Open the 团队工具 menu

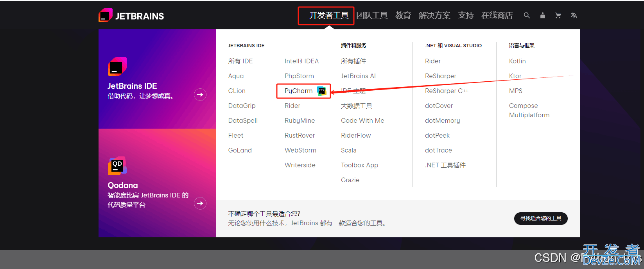(372, 15)
